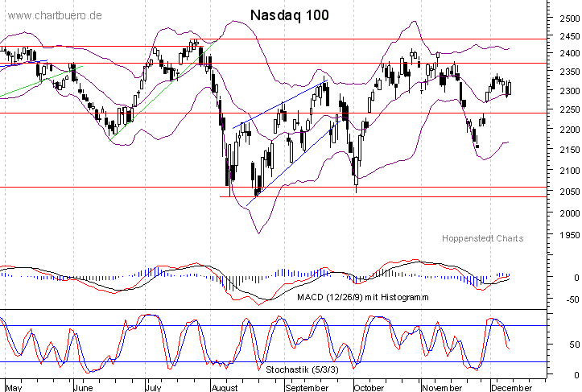The image size is (582, 392).
Task: Click the www.chartbuero.de text
Action: point(55,15)
